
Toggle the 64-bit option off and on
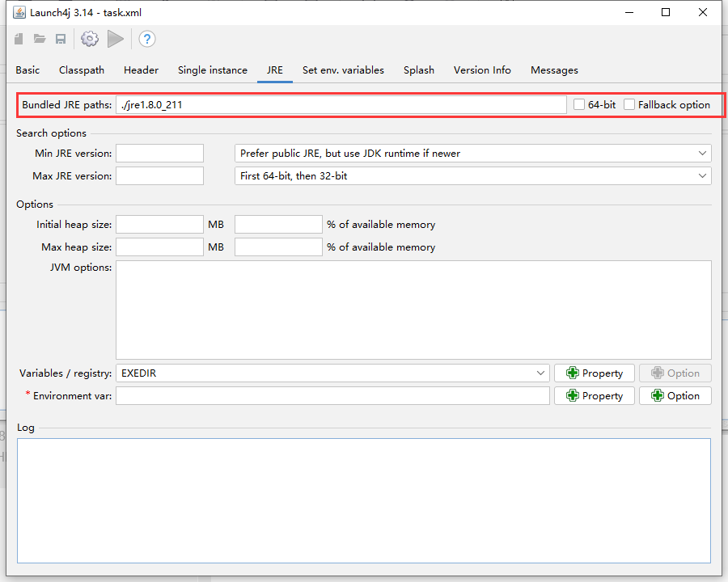579,104
